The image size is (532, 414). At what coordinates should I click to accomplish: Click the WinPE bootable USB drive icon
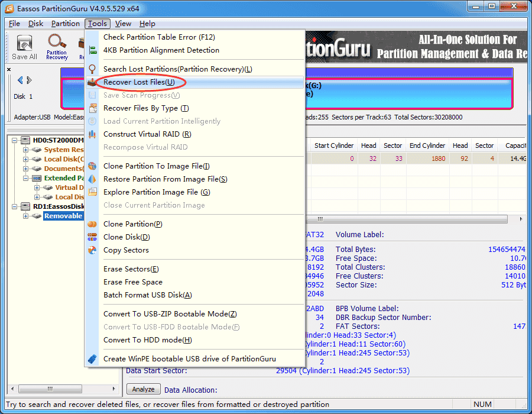coord(92,359)
